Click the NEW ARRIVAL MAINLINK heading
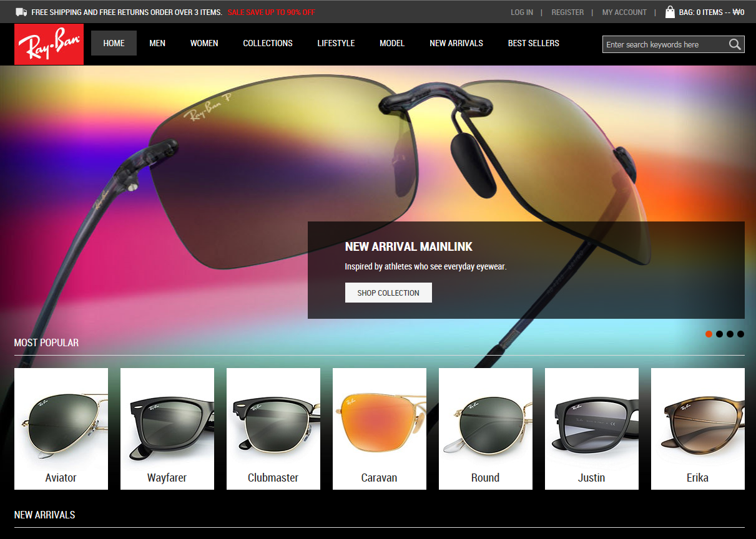Viewport: 756px width, 539px height. 409,246
